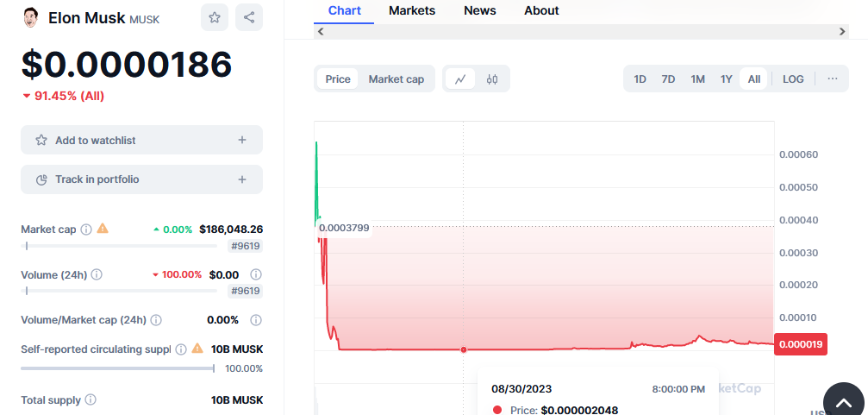Click info icon beside $0.00 volume value

coord(256,275)
